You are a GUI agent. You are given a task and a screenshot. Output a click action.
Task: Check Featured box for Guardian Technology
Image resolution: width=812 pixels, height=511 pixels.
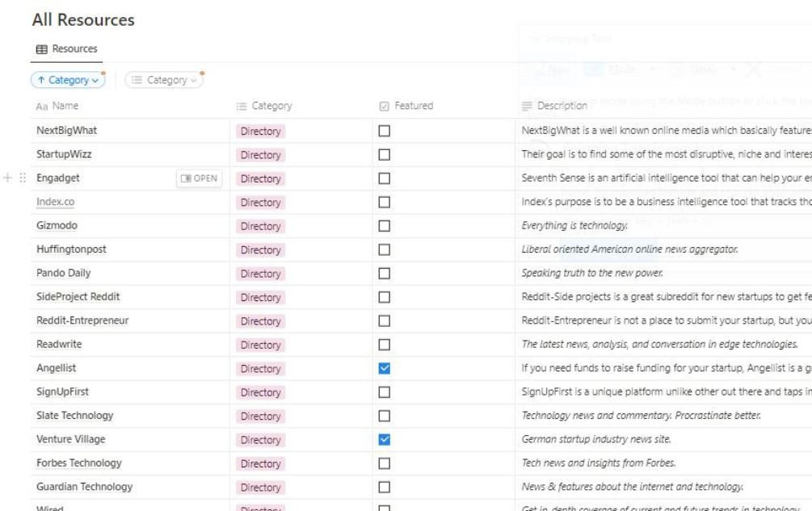pyautogui.click(x=385, y=488)
